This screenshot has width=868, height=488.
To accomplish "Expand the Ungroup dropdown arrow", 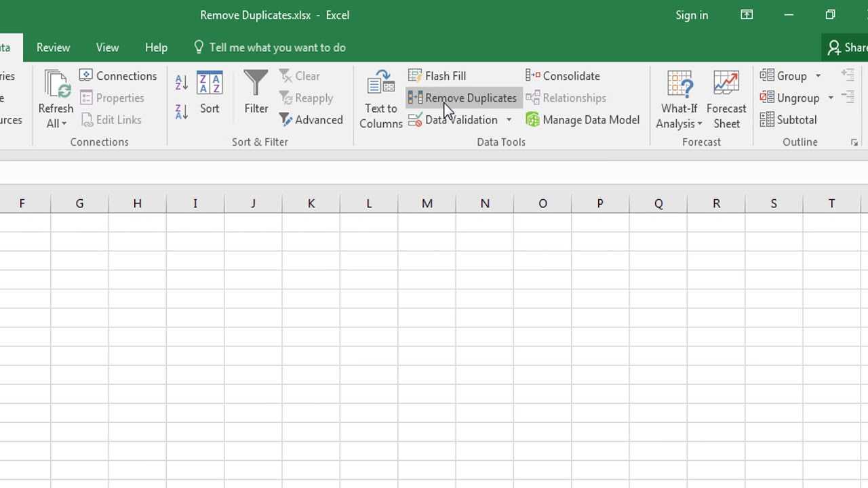I will click(831, 98).
